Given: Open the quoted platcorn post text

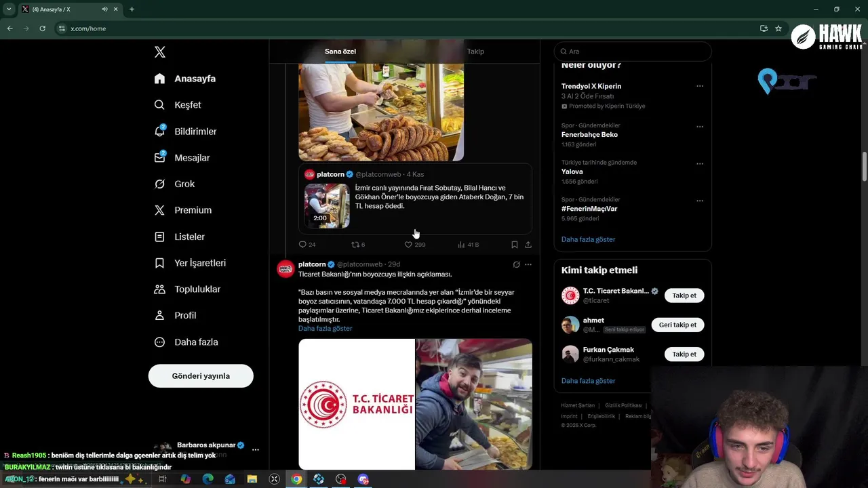Looking at the screenshot, I should point(439,197).
